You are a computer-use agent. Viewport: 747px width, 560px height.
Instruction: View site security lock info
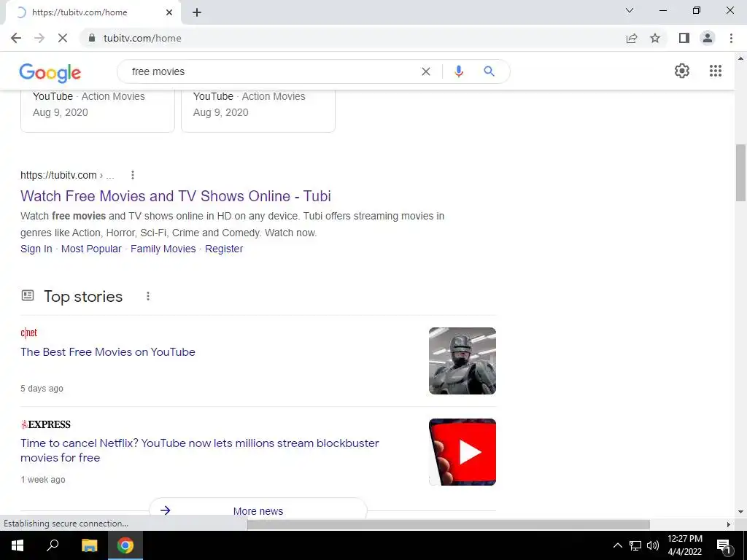click(92, 38)
